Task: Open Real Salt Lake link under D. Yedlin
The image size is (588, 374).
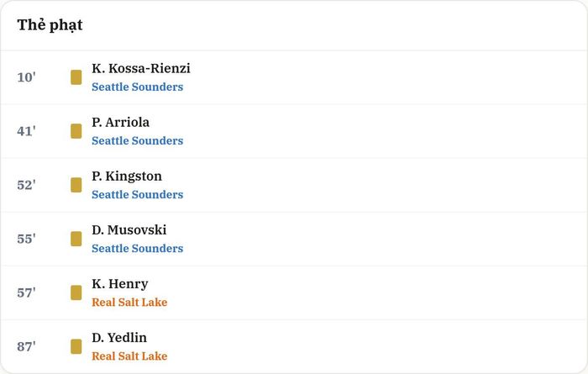Action: pyautogui.click(x=129, y=356)
